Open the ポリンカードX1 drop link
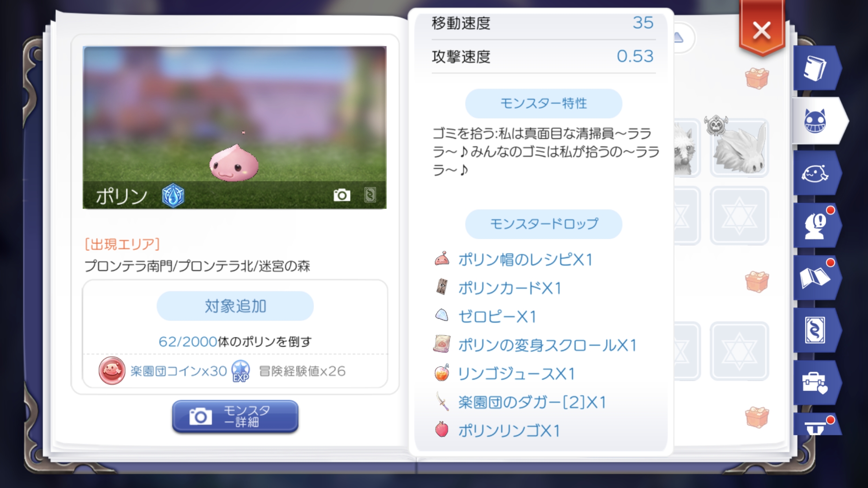 pos(509,288)
